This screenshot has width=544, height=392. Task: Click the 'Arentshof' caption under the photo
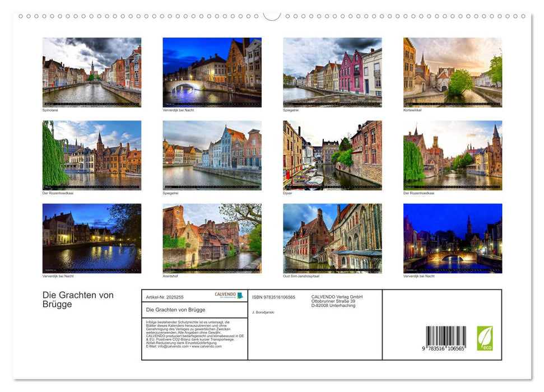170,276
